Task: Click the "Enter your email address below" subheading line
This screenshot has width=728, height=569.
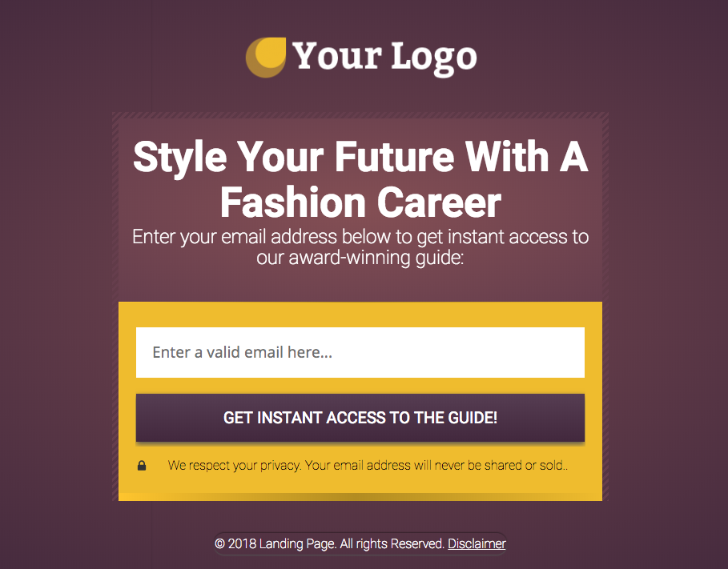Action: 360,238
